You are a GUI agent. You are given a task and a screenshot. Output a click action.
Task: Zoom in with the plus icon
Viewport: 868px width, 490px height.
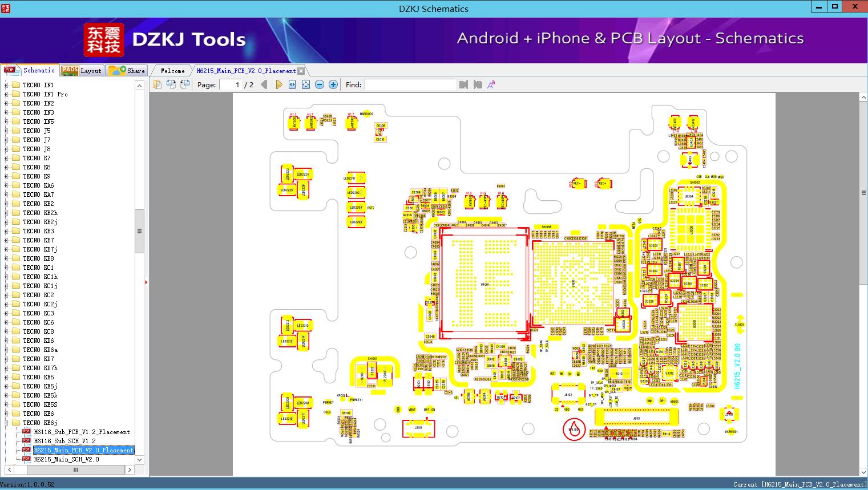(333, 84)
